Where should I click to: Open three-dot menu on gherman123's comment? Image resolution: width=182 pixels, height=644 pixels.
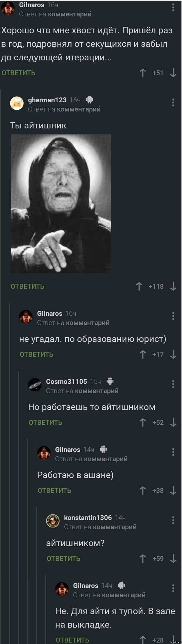coord(173,102)
